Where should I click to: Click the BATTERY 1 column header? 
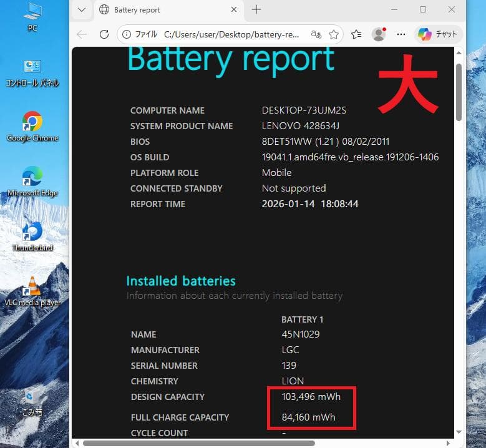point(302,319)
